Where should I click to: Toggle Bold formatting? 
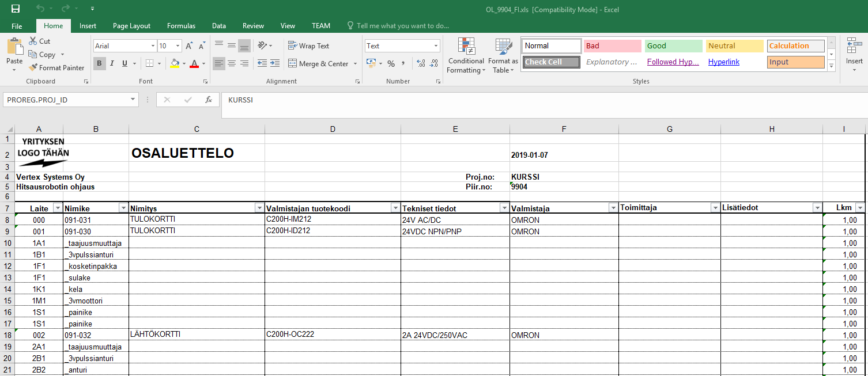point(99,63)
